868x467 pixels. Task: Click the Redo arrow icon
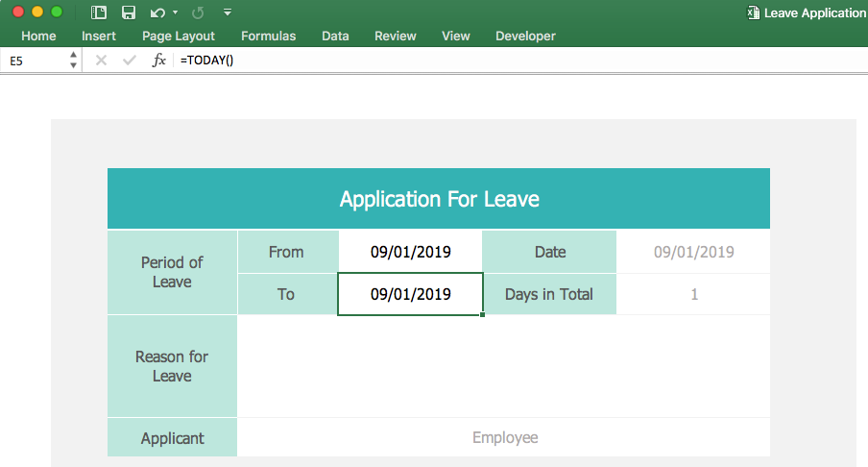[198, 12]
